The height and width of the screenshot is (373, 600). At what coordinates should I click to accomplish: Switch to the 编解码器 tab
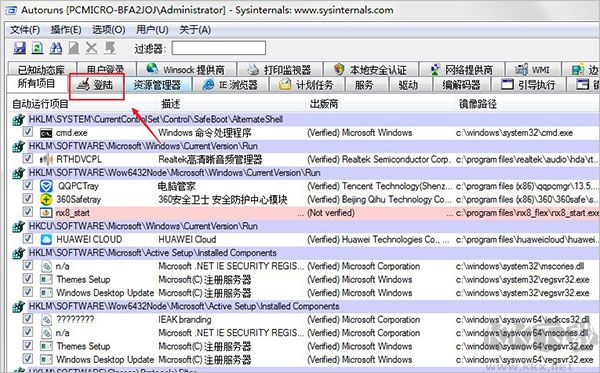tap(461, 85)
